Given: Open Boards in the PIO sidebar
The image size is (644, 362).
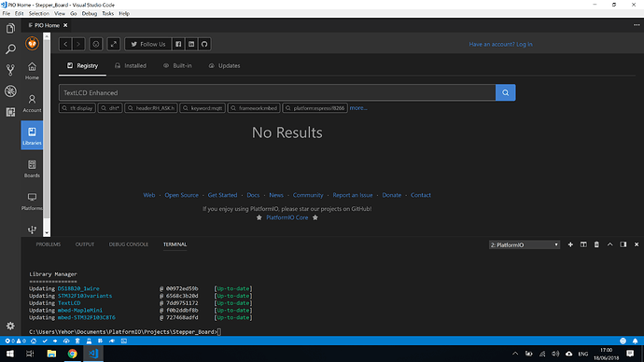Looking at the screenshot, I should (x=32, y=169).
